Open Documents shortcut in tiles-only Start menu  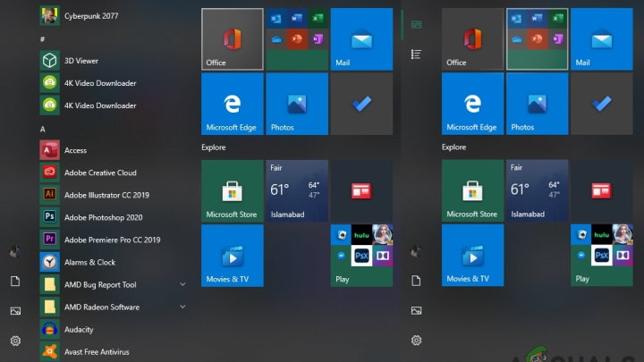(x=416, y=281)
